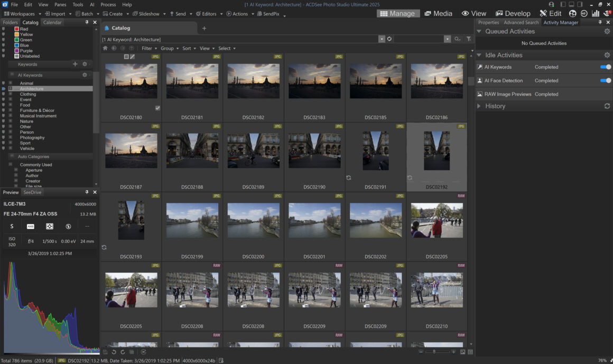Expand the Animal AI keyword
Image resolution: width=613 pixels, height=364 pixels.
(11, 83)
